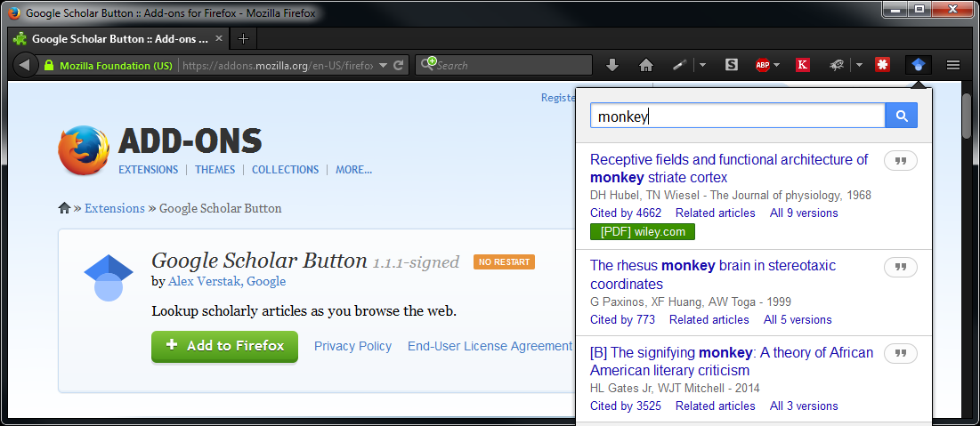This screenshot has height=426, width=980.
Task: Click the eye-bird extension icon
Action: [x=838, y=64]
